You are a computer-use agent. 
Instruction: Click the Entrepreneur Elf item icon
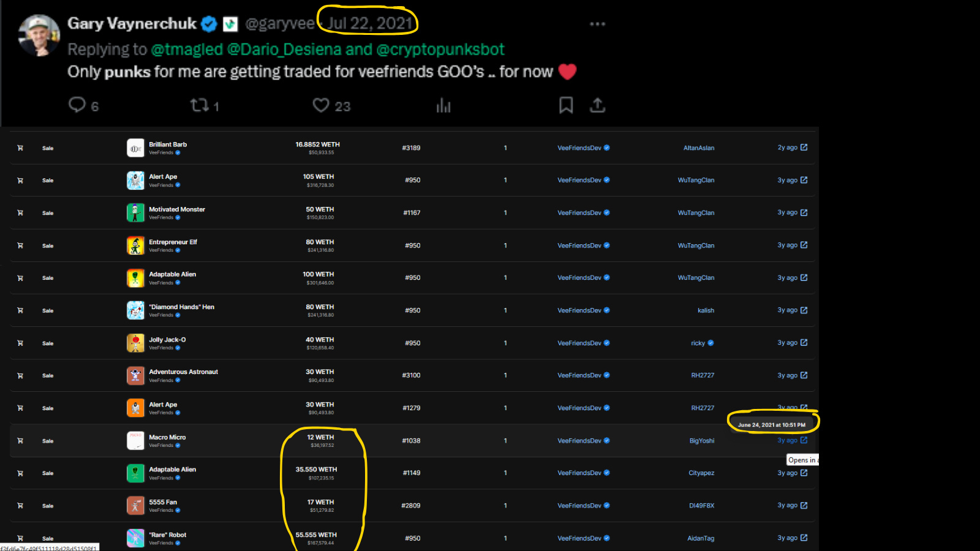click(135, 246)
